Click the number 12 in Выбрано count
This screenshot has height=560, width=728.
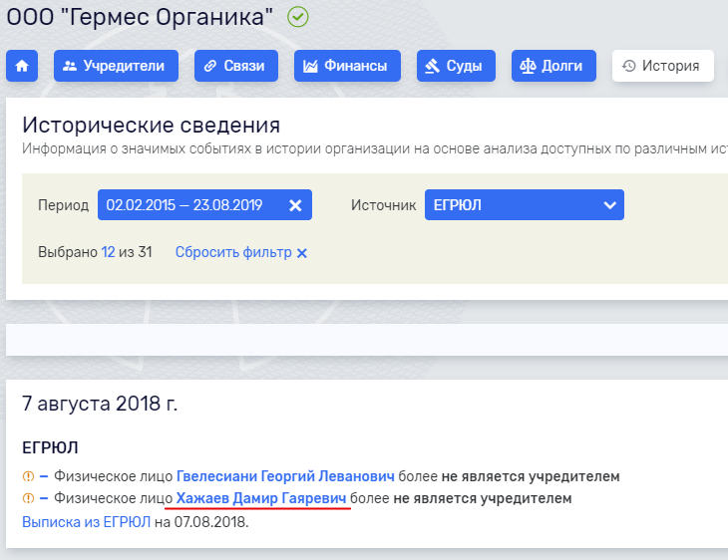click(x=108, y=252)
